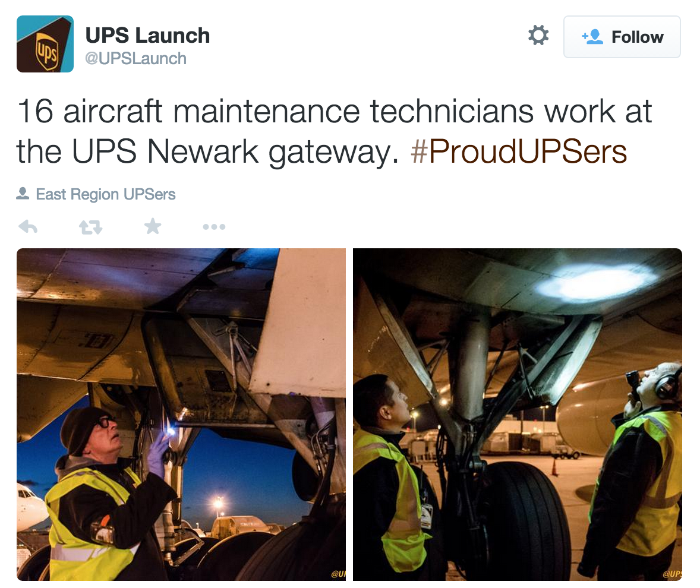
Task: Open the gear settings dropdown
Action: (x=538, y=35)
